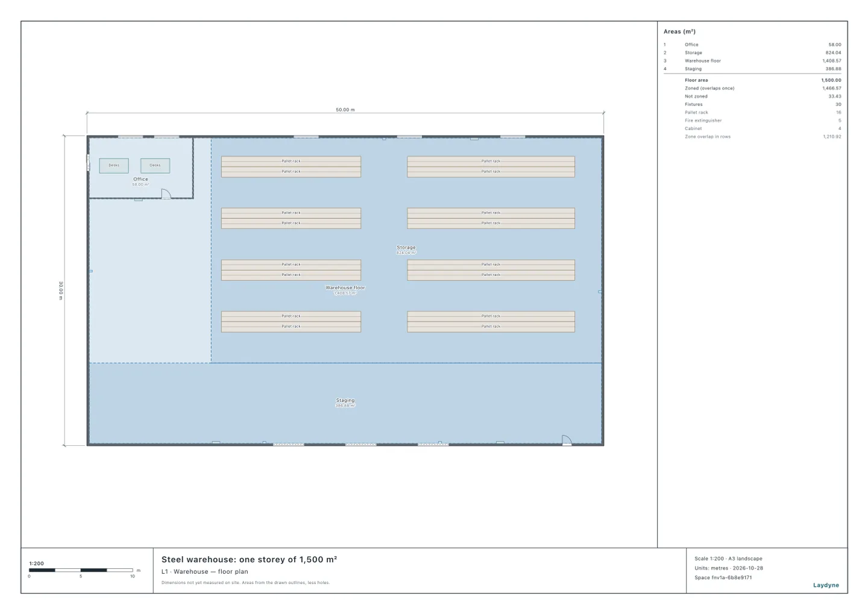Click the "Storage" zone label on the plan

[406, 248]
